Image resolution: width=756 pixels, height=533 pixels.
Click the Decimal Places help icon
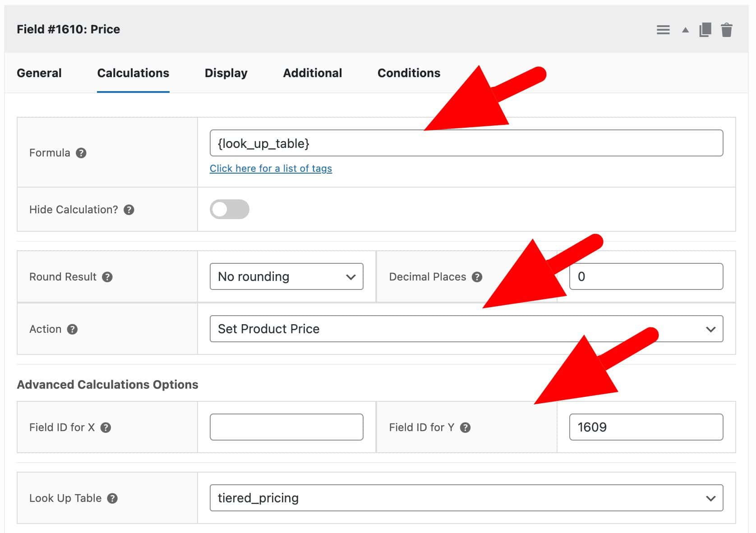(x=477, y=277)
